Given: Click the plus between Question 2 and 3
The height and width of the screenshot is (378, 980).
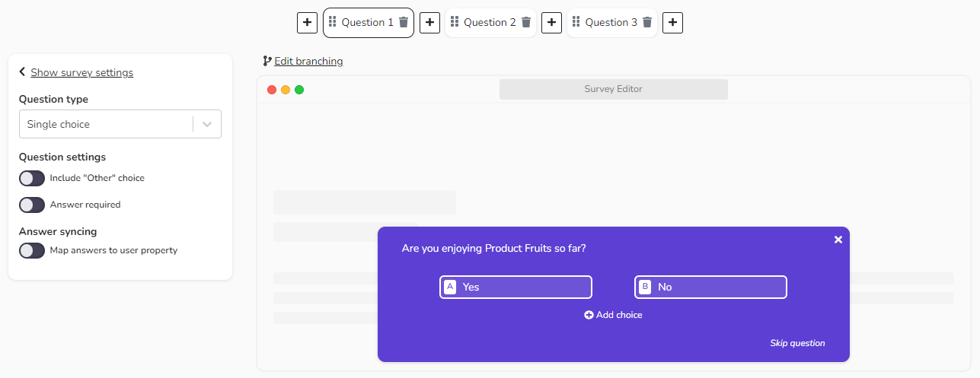Looking at the screenshot, I should pos(551,23).
